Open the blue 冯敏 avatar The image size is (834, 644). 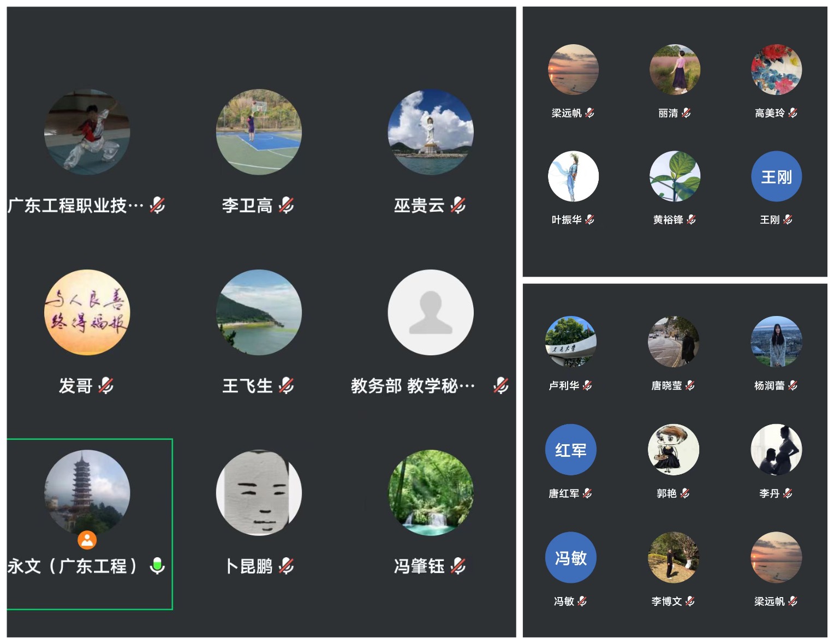point(571,557)
